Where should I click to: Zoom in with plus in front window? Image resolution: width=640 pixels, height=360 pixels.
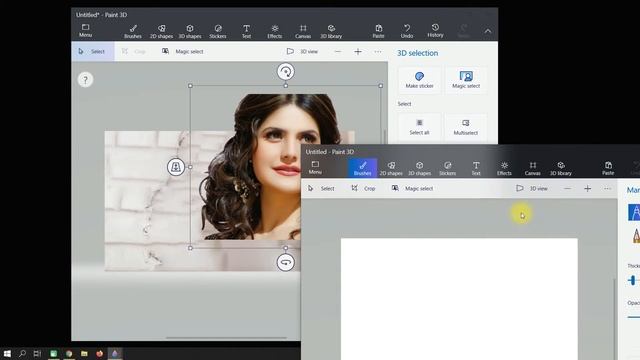587,189
